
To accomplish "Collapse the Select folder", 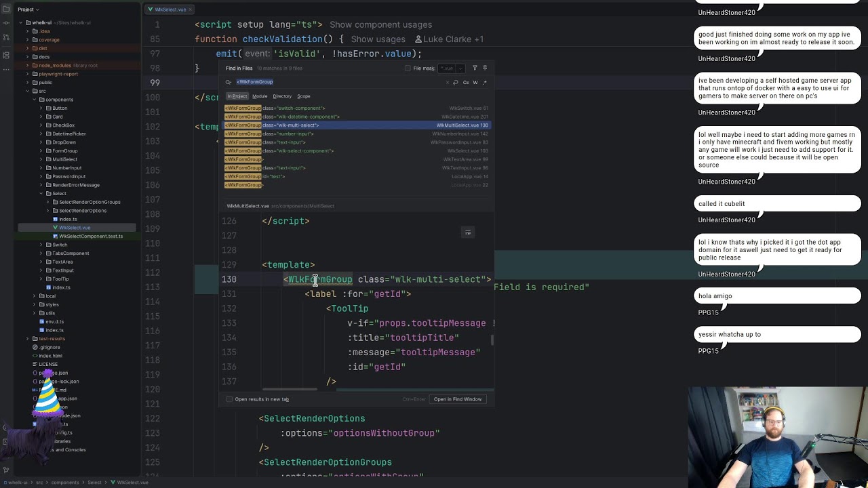I will [x=41, y=194].
